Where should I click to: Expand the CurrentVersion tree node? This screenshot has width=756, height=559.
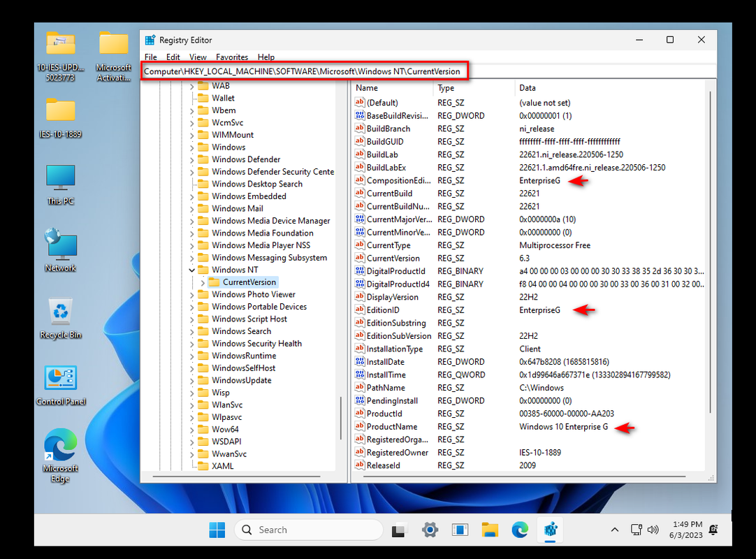click(203, 282)
